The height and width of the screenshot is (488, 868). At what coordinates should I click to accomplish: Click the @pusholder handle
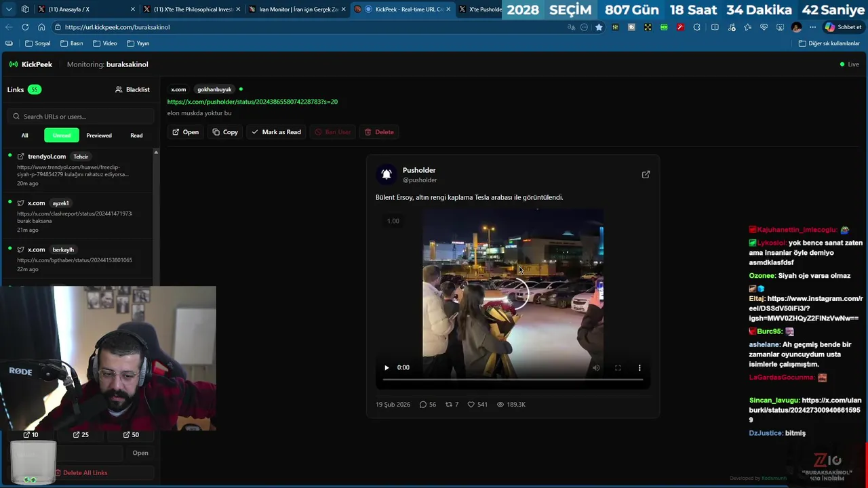(x=420, y=180)
